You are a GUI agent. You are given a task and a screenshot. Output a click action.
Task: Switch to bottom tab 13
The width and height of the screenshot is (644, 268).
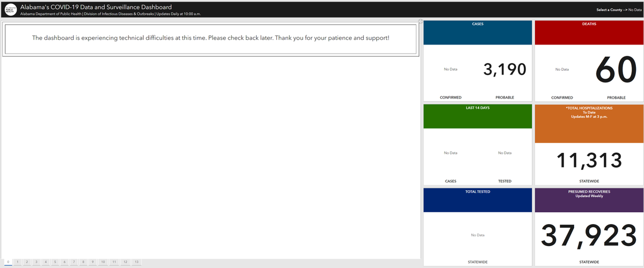point(136,262)
